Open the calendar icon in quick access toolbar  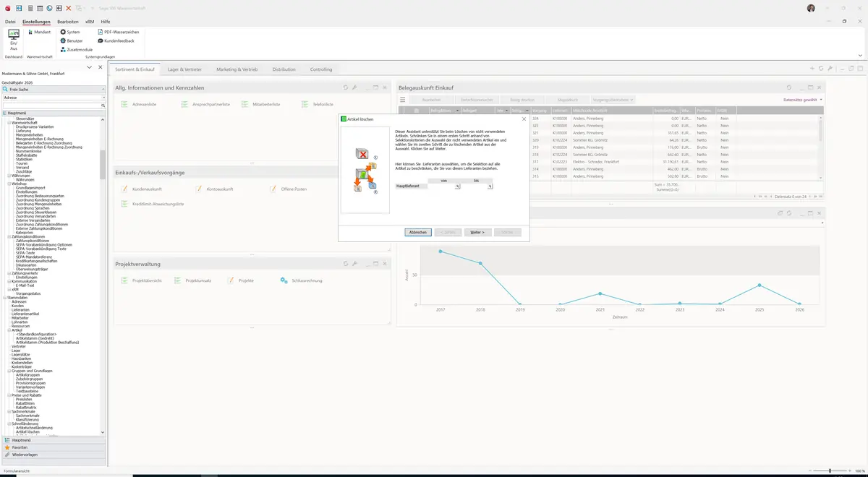(x=38, y=8)
